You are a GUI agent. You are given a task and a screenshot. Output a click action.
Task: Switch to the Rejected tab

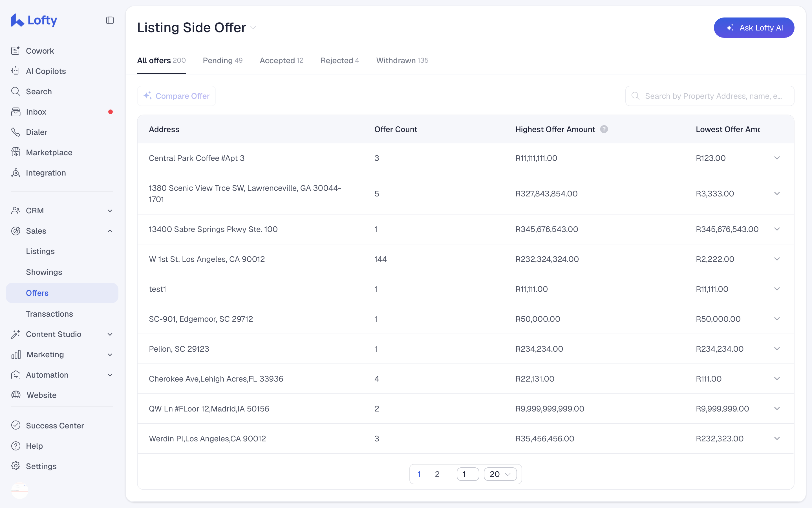(x=339, y=60)
